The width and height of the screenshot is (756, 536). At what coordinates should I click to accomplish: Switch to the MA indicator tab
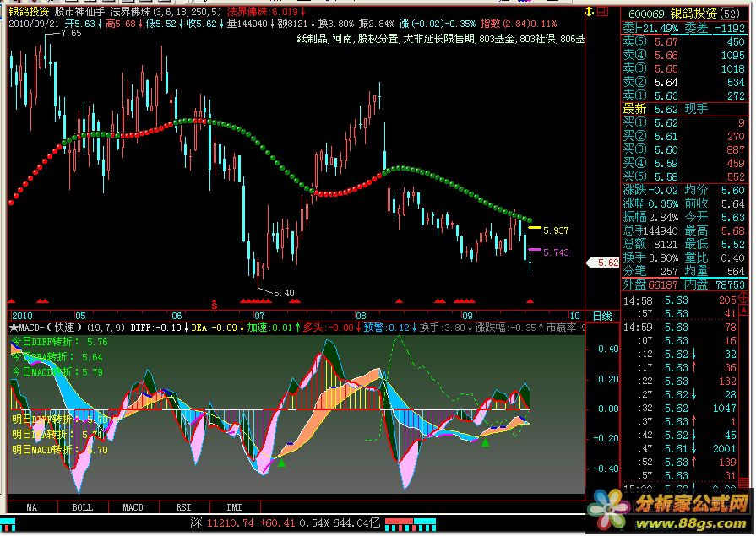pos(32,507)
